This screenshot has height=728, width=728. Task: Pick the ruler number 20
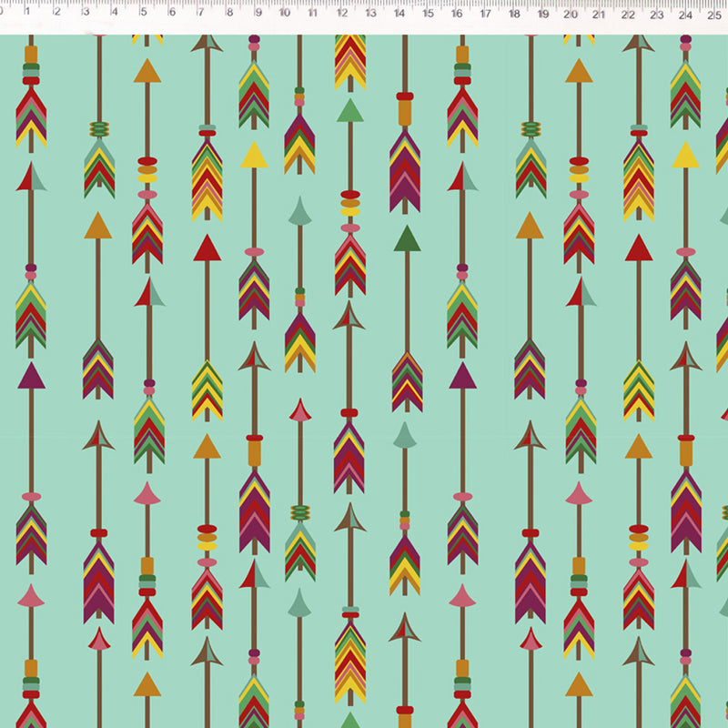click(571, 15)
